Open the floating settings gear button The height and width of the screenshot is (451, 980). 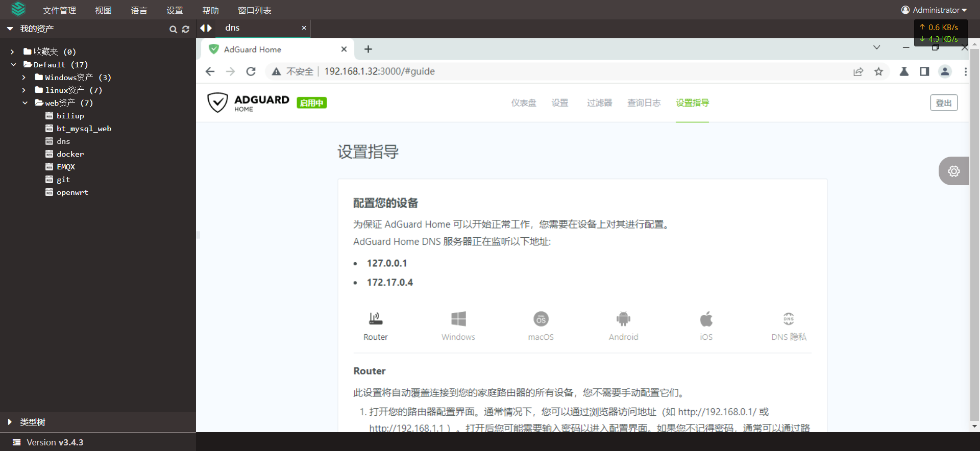coord(953,171)
